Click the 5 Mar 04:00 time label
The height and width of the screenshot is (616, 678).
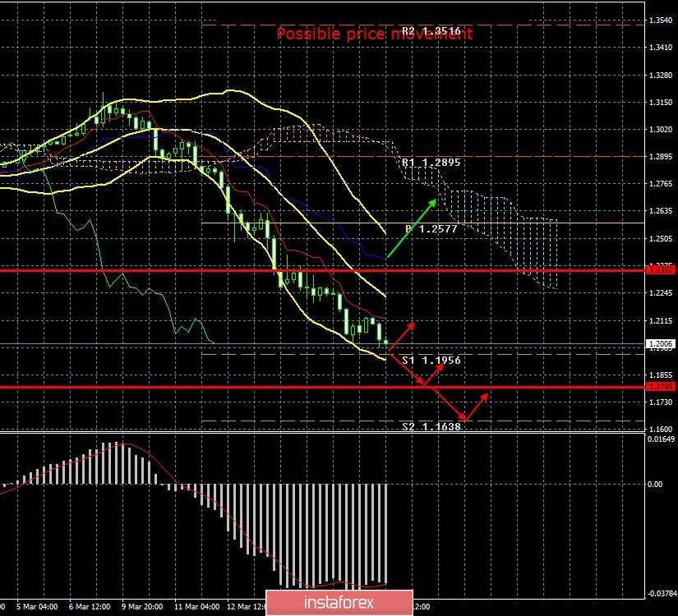click(x=37, y=607)
